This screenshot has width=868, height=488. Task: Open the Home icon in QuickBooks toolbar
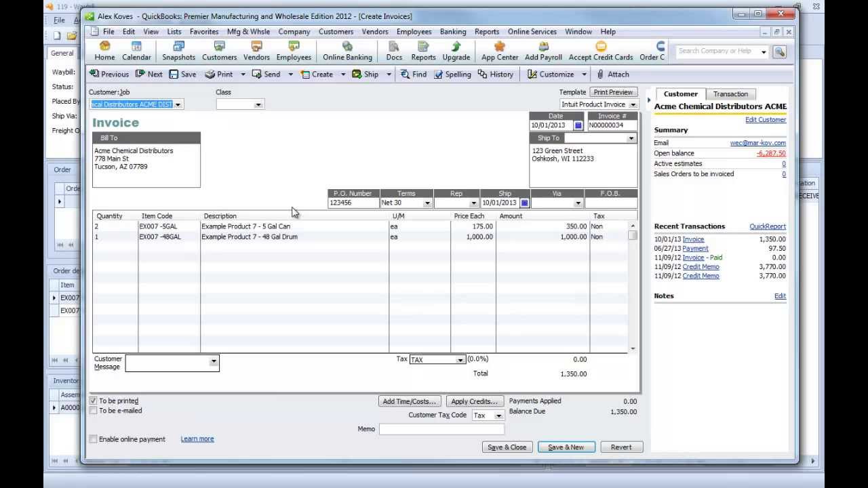pos(104,51)
